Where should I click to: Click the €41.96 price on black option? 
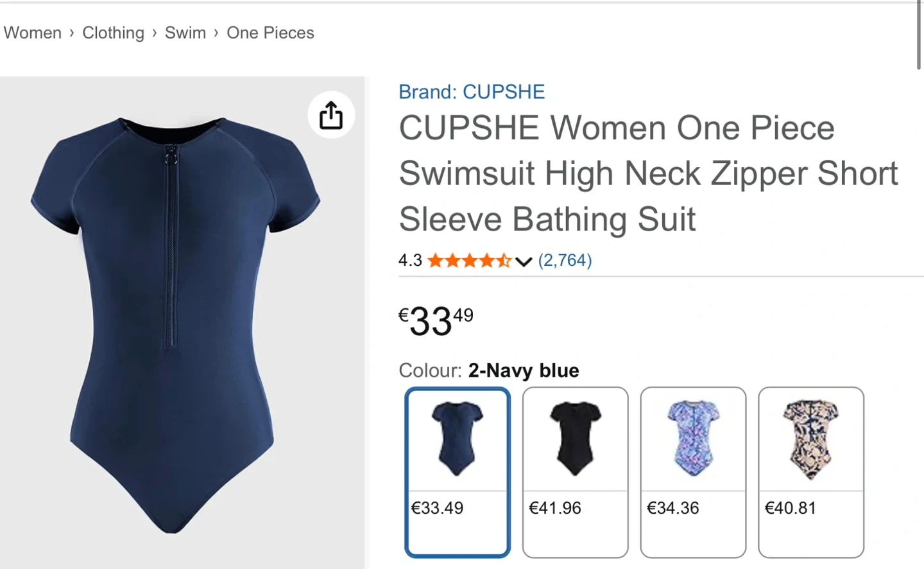tap(555, 508)
